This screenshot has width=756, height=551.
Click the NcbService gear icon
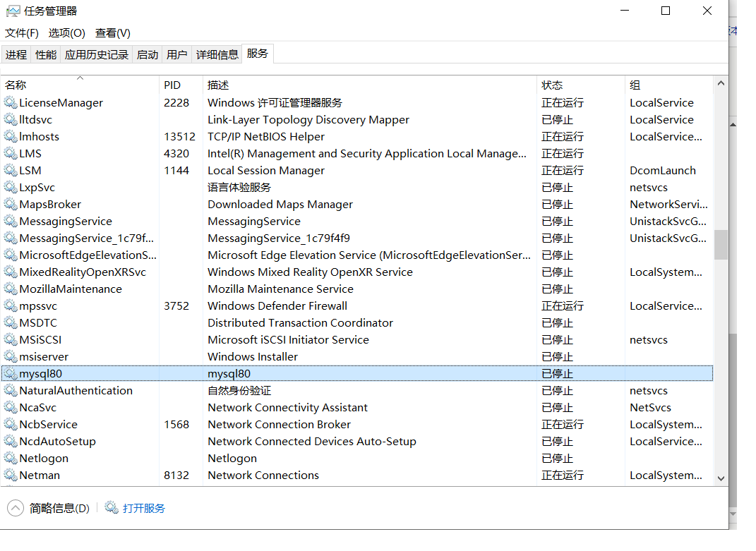point(11,424)
